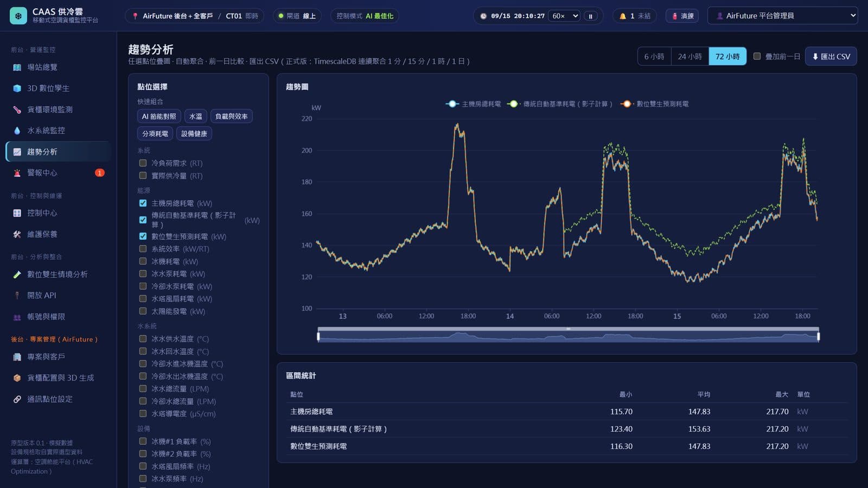This screenshot has height=488, width=868.
Task: Open AirFuture 平台管理員 user dropdown
Action: pos(783,16)
